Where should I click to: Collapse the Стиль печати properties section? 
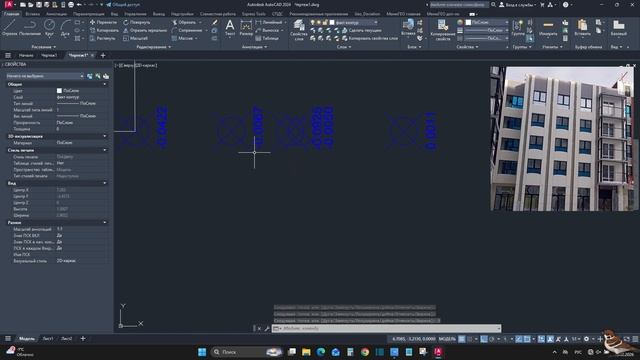tap(105, 150)
